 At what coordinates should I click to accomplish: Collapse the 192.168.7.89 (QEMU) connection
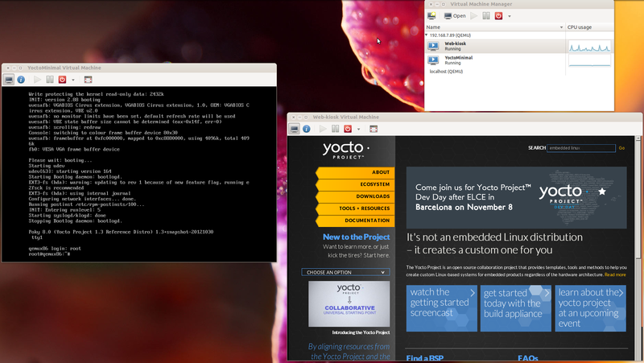[427, 35]
